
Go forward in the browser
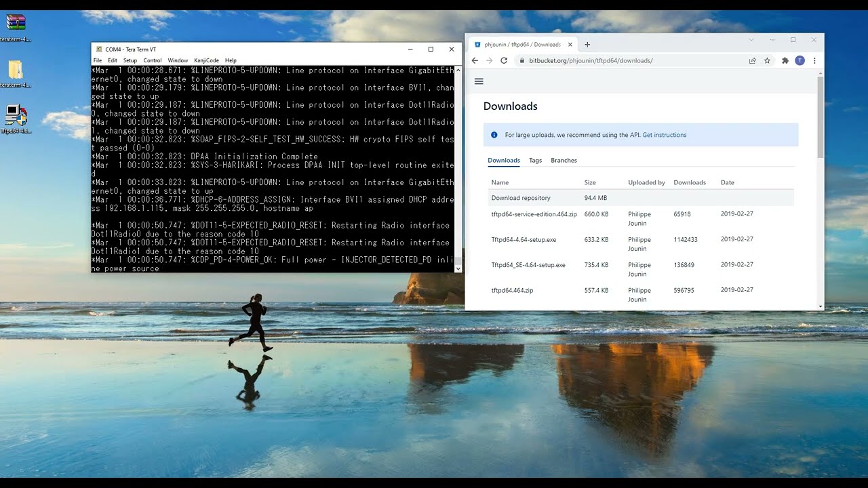tap(489, 60)
